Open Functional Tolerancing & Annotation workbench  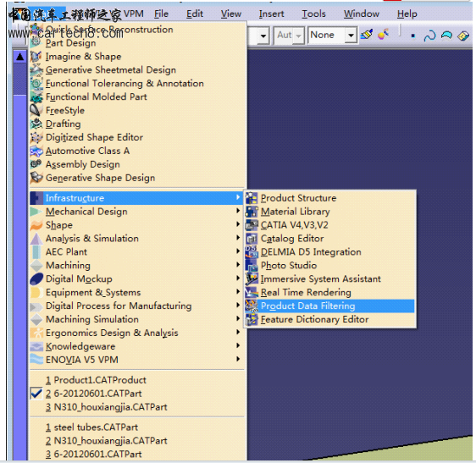(x=136, y=84)
